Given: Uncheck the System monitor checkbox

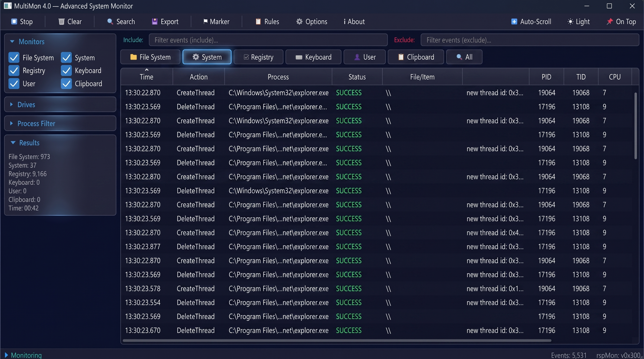Looking at the screenshot, I should click(x=66, y=58).
